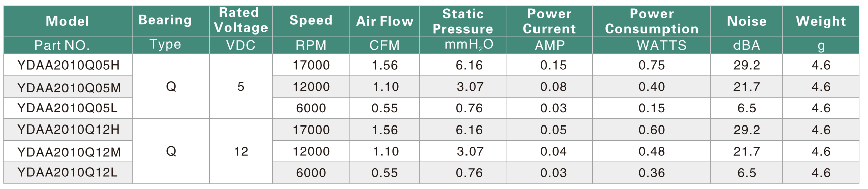Click the mmH2O unit cell

point(469,45)
